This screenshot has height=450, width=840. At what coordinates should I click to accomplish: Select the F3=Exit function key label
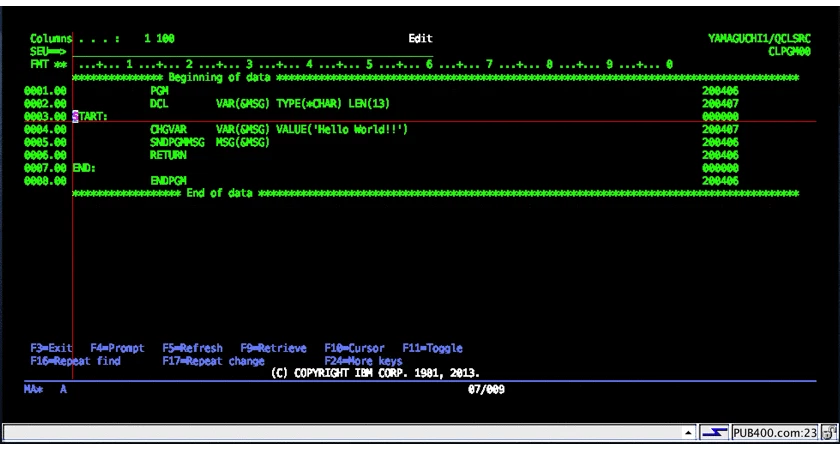51,348
